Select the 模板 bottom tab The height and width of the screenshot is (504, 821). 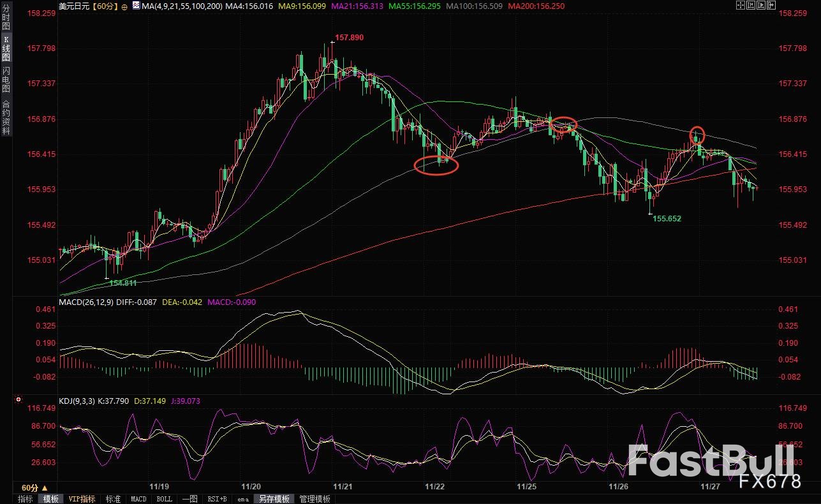[50, 499]
